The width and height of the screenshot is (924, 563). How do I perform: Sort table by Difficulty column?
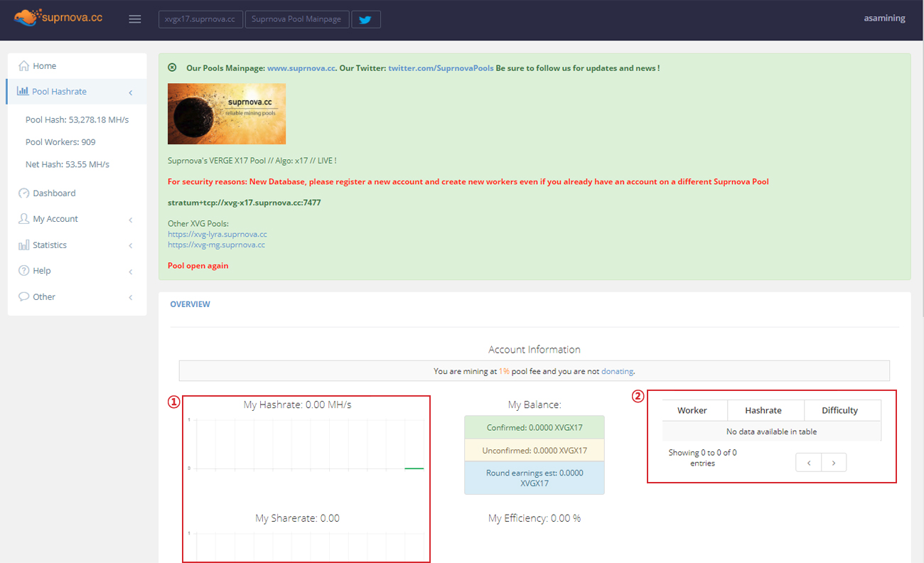coord(842,410)
